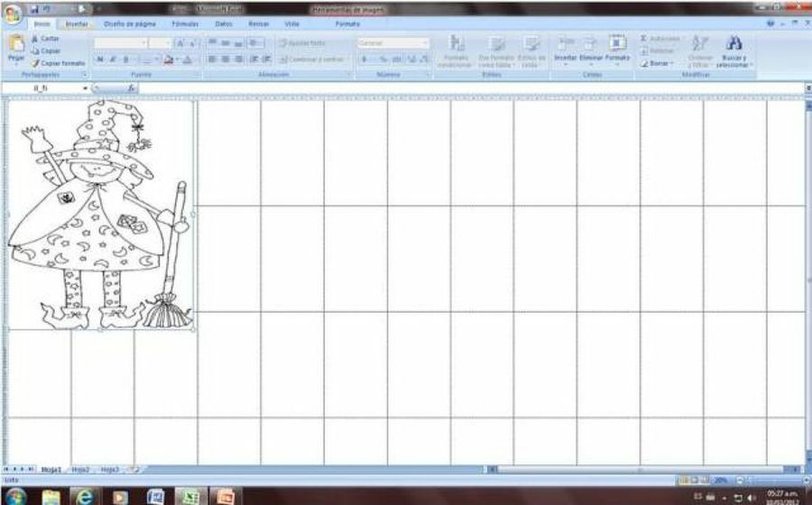Click Buscar y seleccionar binoculars icon
The image size is (812, 505).
point(734,44)
